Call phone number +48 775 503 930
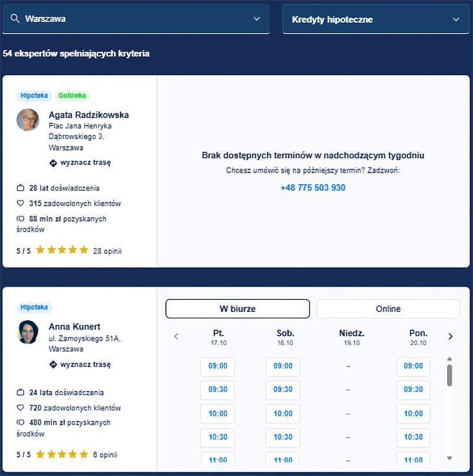473x476 pixels. [313, 187]
